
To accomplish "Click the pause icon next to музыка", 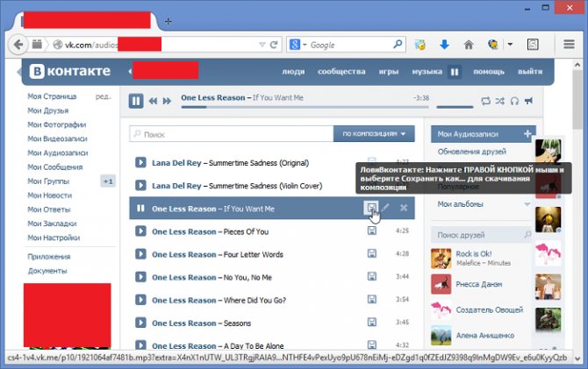I will coord(454,72).
